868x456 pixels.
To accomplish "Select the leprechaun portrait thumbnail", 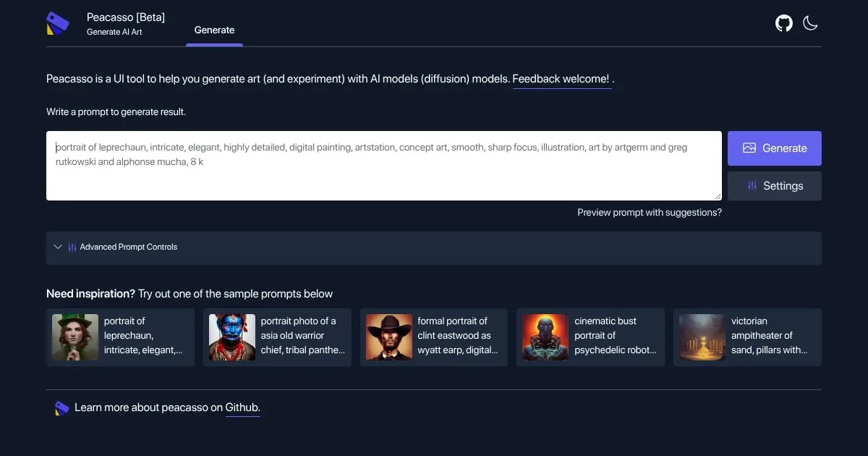I will (75, 337).
